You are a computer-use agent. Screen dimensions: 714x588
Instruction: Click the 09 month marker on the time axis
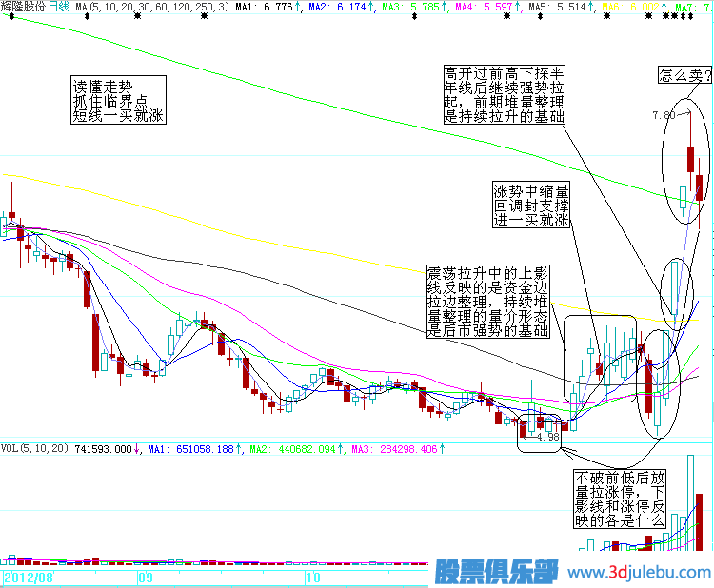tap(145, 578)
